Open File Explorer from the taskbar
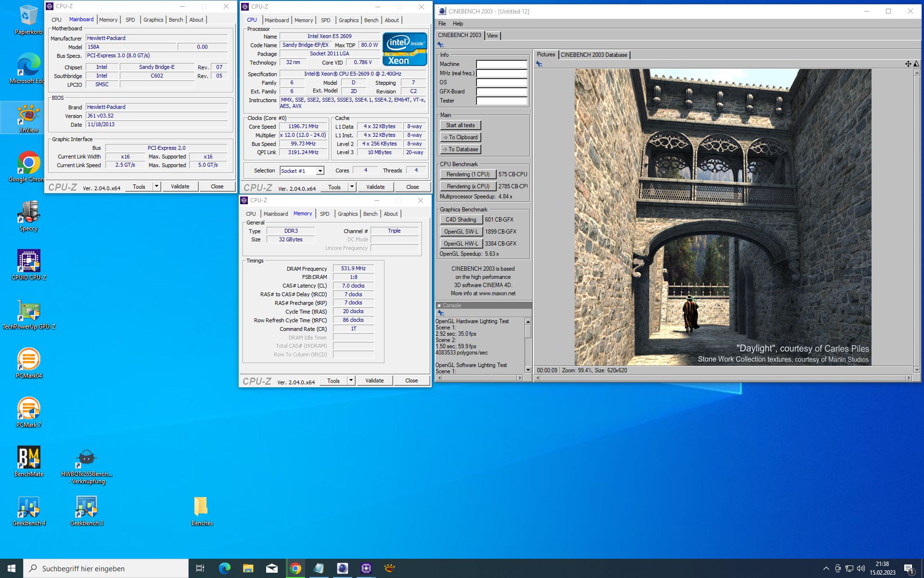 pyautogui.click(x=248, y=568)
